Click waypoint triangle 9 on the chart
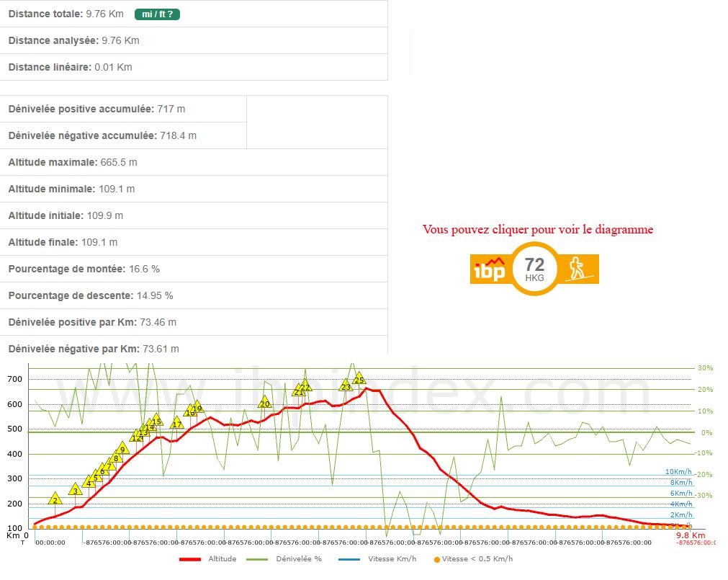 (122, 449)
